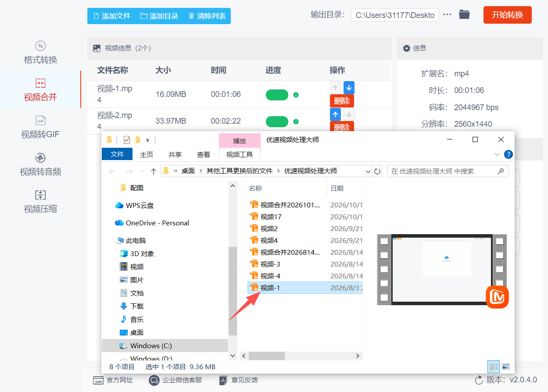This screenshot has height=392, width=548.
Task: Open the 视频工具 tab in Explorer
Action: (240, 154)
